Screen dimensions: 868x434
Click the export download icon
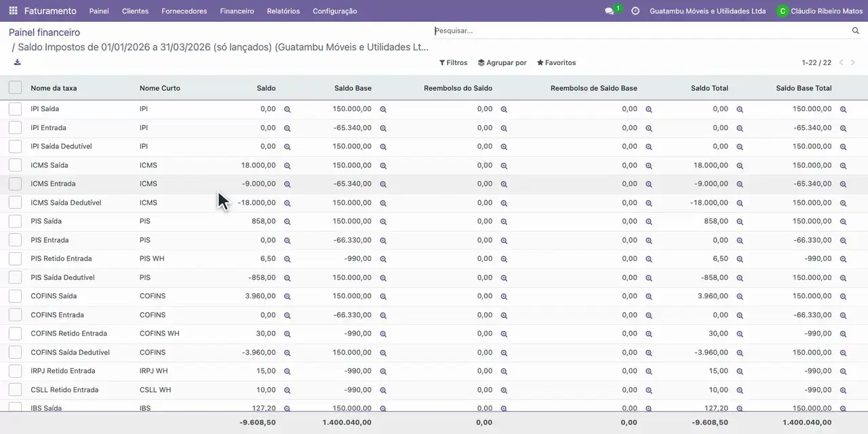pos(18,62)
